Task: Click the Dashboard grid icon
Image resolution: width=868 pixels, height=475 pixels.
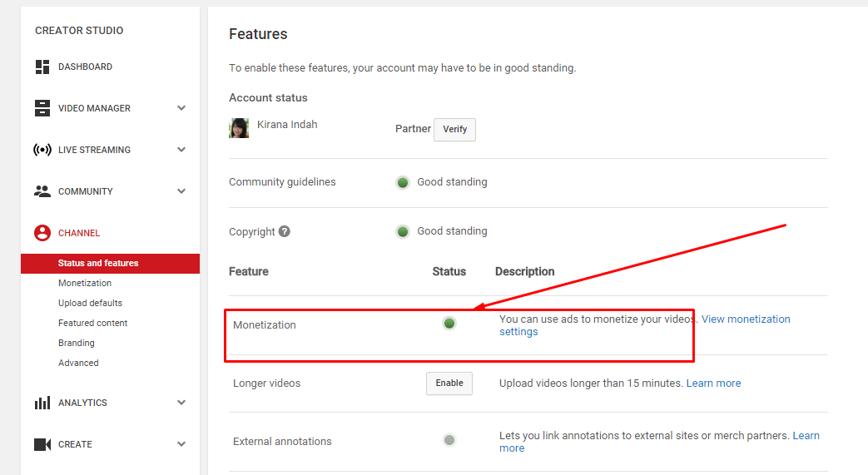Action: point(42,67)
